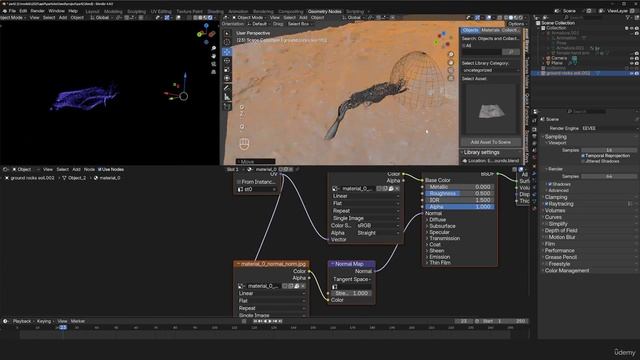Adjust Roughness slider on Principled BSDF
Screen dimensions: 640x360
[460, 193]
